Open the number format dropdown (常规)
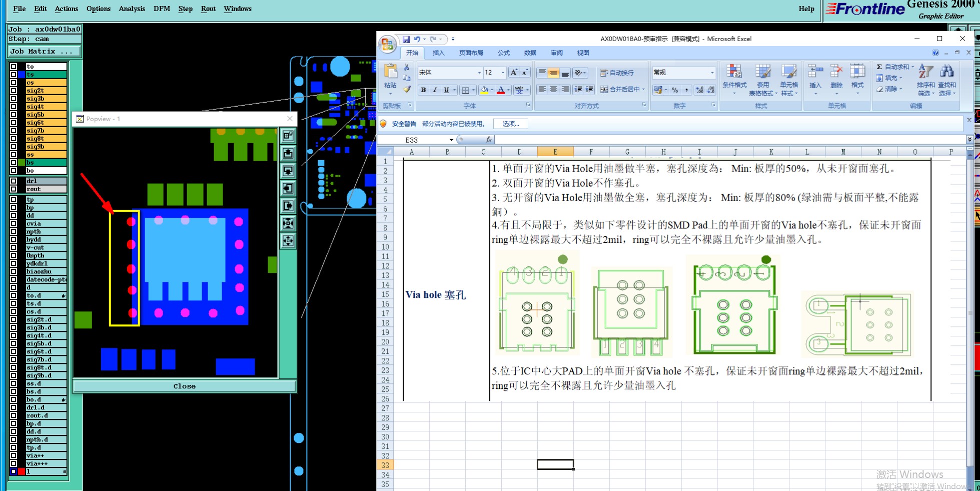 click(712, 73)
